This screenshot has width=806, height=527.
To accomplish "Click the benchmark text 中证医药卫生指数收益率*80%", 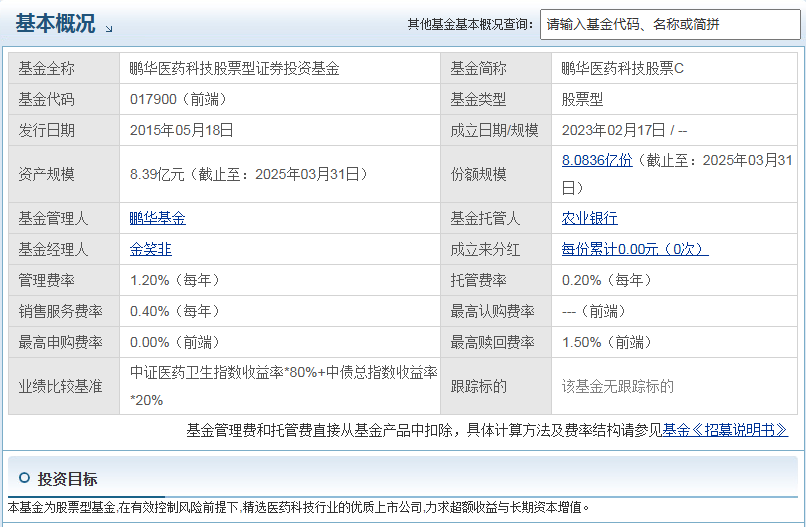I will click(x=223, y=372).
